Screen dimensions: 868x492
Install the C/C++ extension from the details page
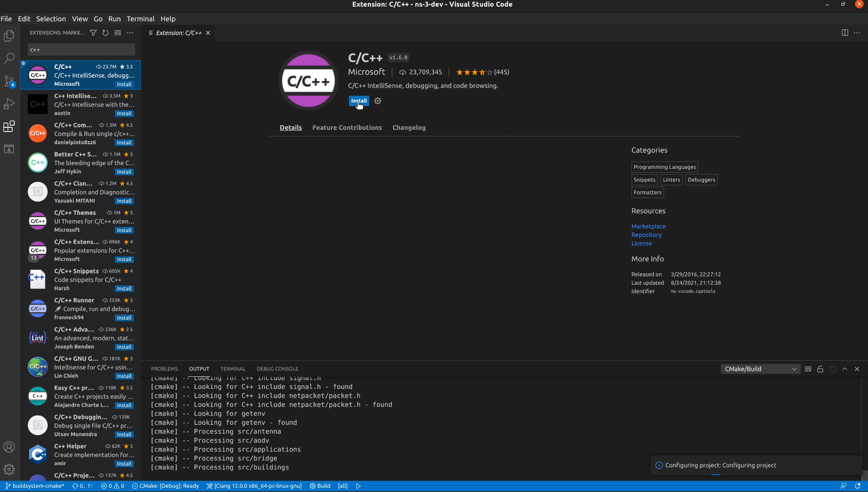pyautogui.click(x=359, y=101)
